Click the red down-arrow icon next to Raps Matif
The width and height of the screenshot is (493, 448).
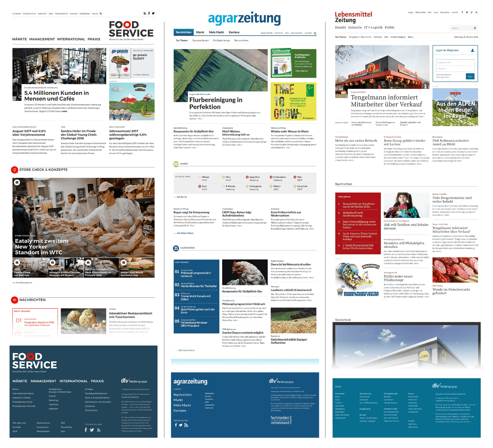point(200,186)
